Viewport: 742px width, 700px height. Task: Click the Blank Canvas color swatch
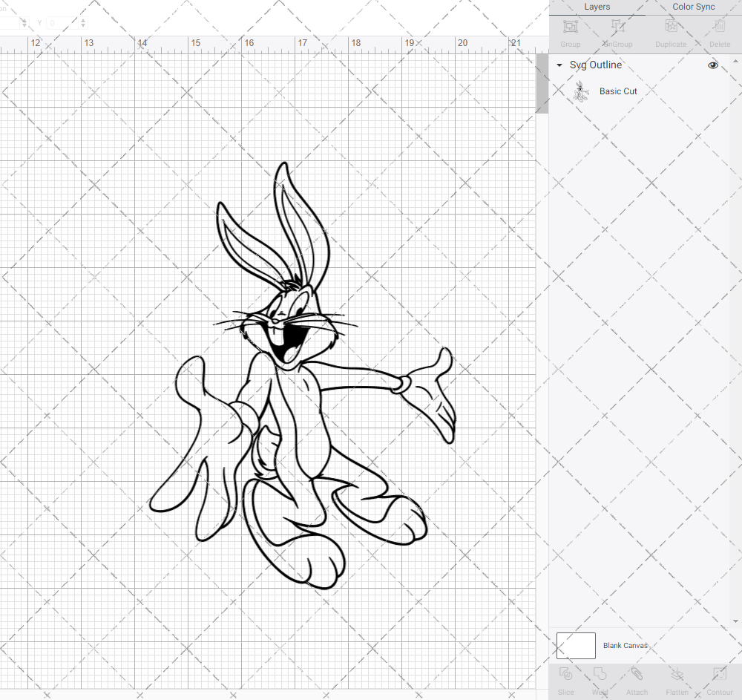(x=576, y=646)
